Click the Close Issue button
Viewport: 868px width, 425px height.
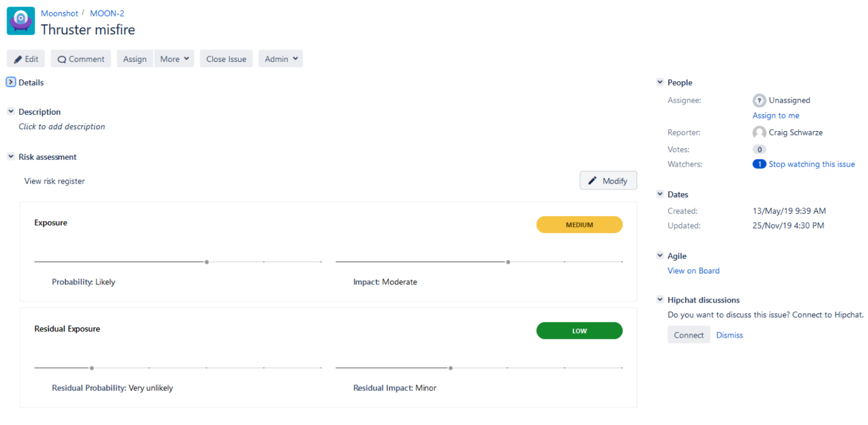click(226, 59)
